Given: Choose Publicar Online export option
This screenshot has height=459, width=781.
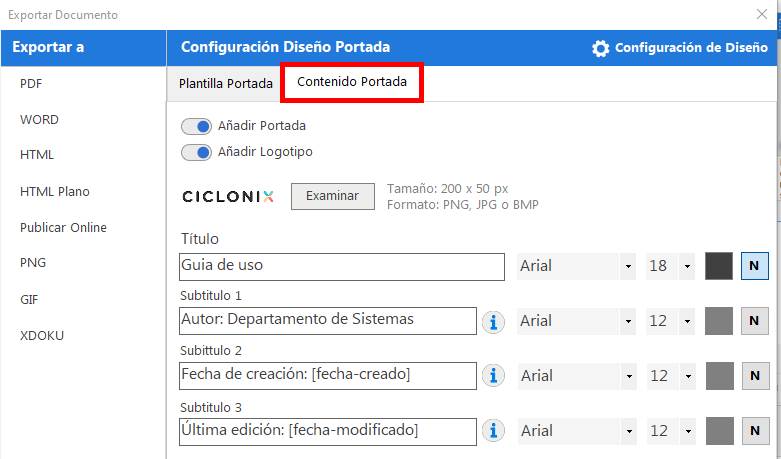Looking at the screenshot, I should [x=63, y=227].
